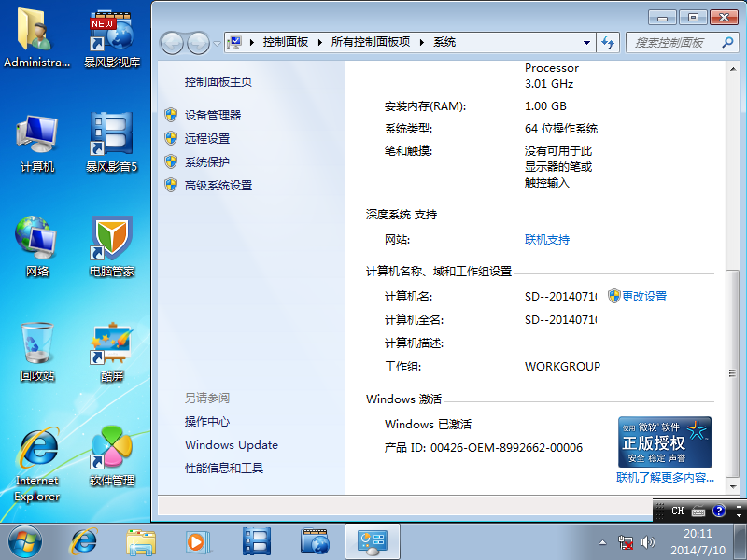Select the Internet Explorer desktop icon

click(x=37, y=464)
